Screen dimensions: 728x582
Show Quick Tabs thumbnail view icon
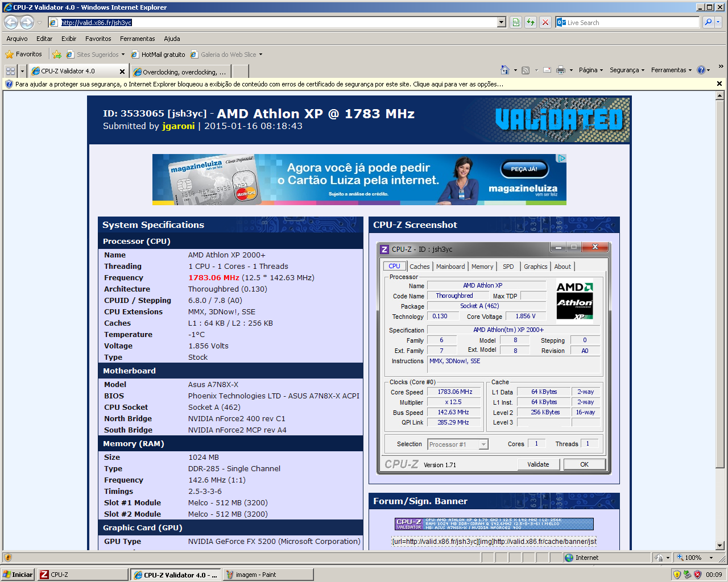pos(10,71)
